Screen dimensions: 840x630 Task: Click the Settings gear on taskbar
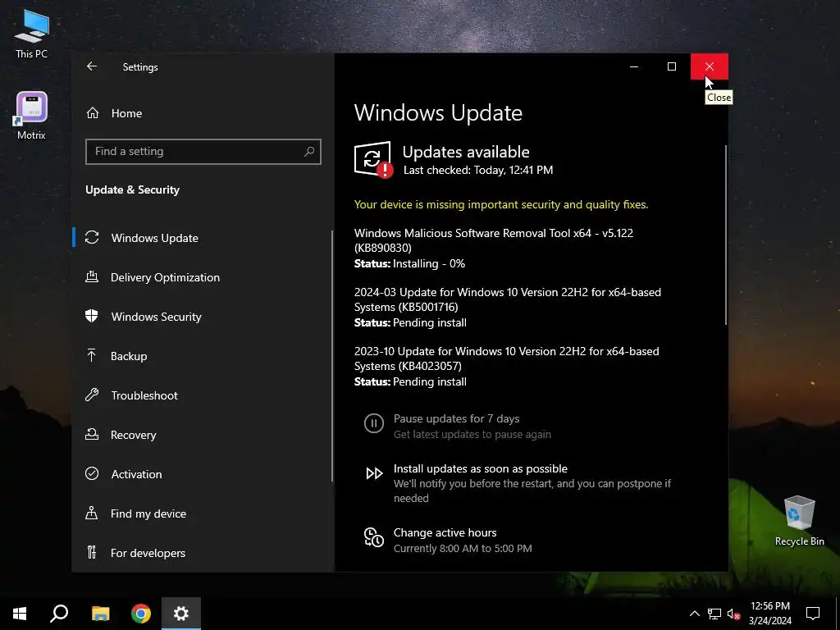(x=181, y=614)
